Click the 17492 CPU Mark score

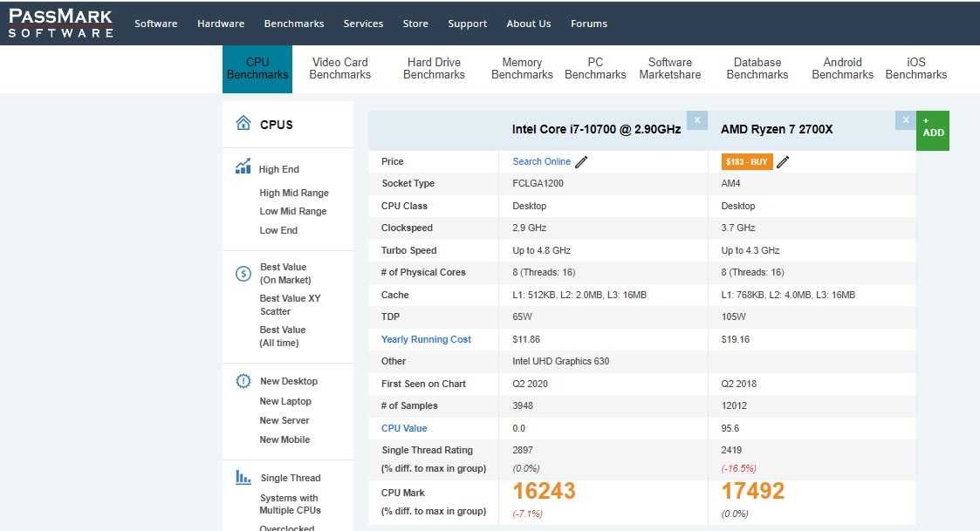pos(752,491)
